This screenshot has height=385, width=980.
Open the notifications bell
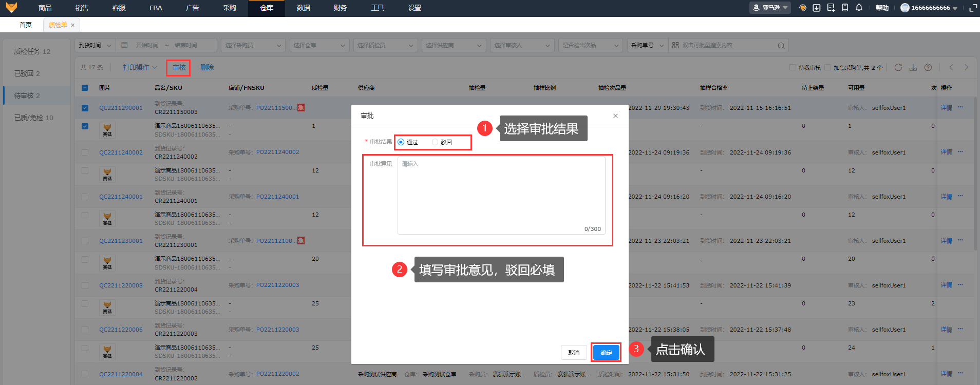click(x=859, y=8)
